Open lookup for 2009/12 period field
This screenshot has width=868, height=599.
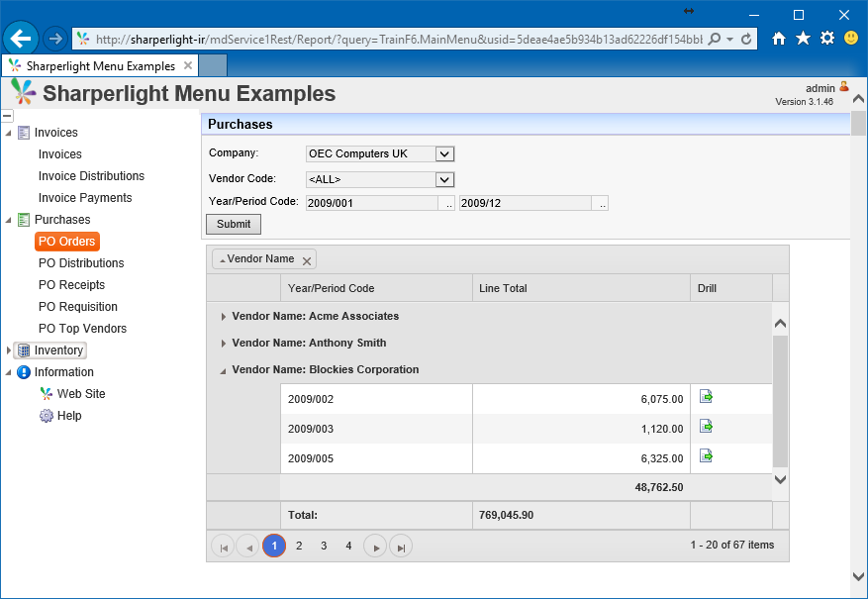pos(602,203)
